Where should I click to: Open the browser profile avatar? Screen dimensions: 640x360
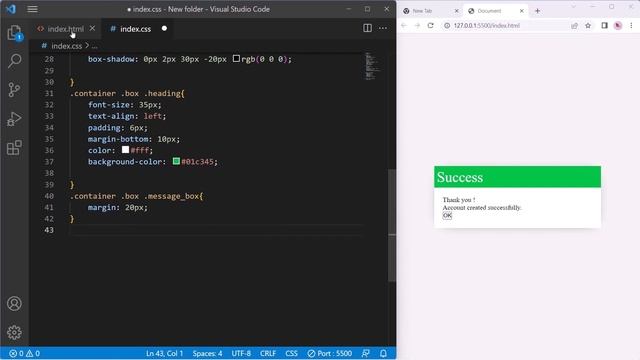pos(618,25)
